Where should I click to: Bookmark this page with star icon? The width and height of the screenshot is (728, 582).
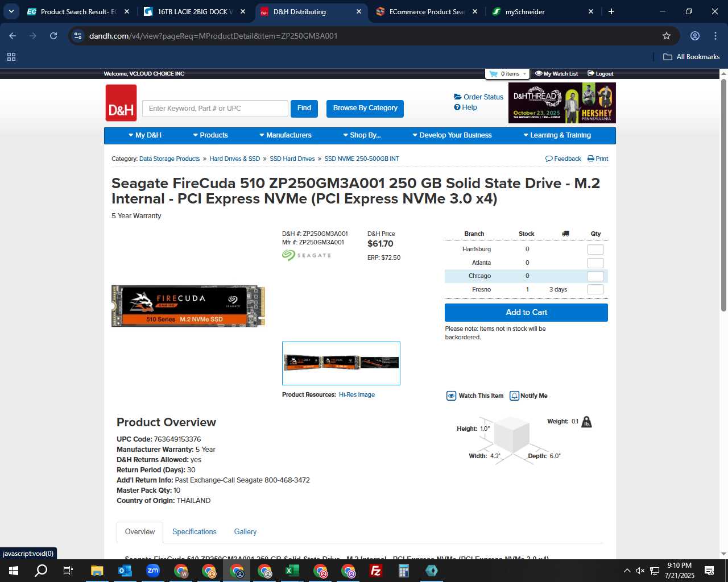pyautogui.click(x=667, y=36)
